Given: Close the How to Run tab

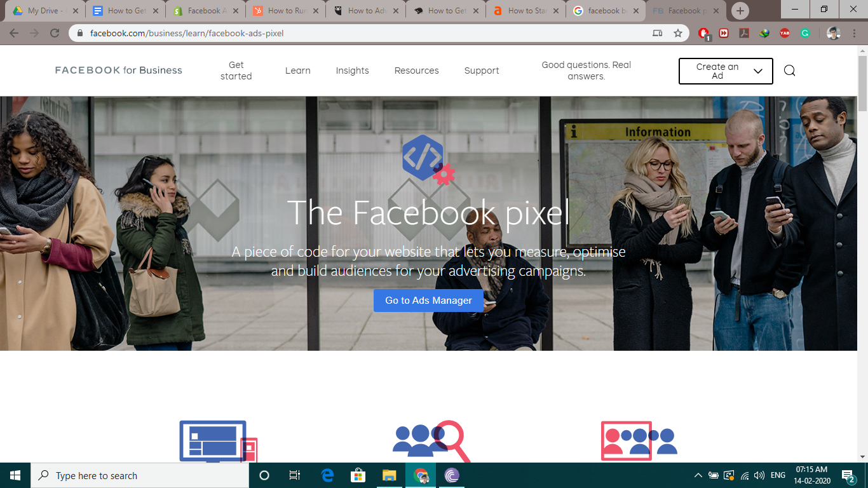Looking at the screenshot, I should point(316,11).
